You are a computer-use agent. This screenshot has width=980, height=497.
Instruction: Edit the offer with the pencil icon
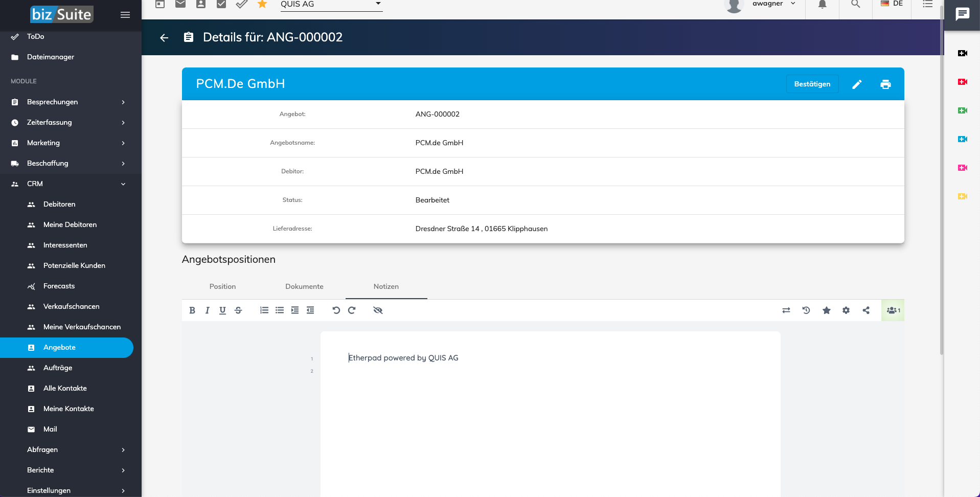click(x=857, y=84)
